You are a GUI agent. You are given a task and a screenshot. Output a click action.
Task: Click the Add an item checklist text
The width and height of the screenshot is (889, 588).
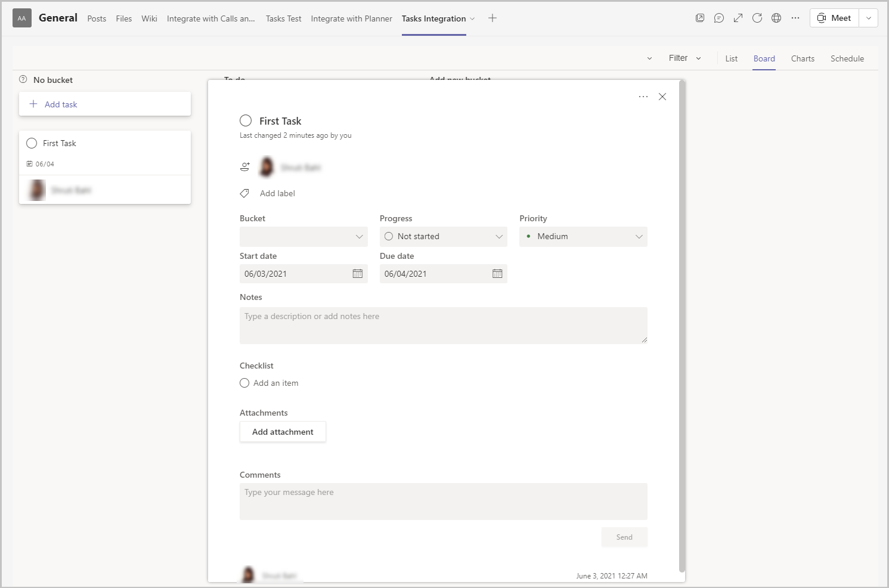click(x=276, y=383)
